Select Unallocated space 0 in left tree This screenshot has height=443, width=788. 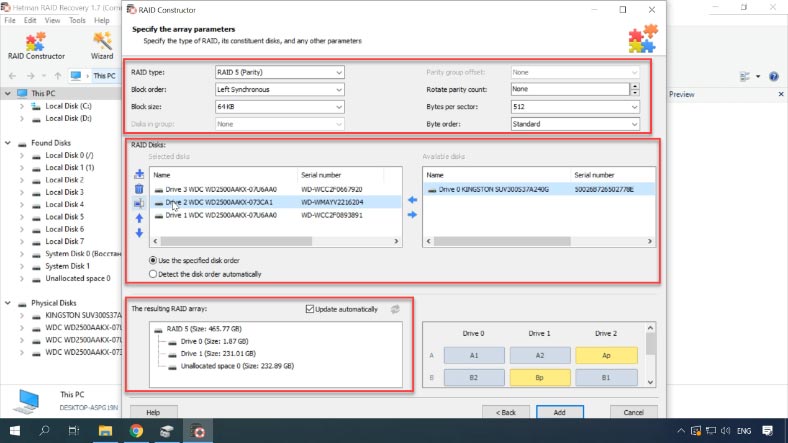coord(77,278)
